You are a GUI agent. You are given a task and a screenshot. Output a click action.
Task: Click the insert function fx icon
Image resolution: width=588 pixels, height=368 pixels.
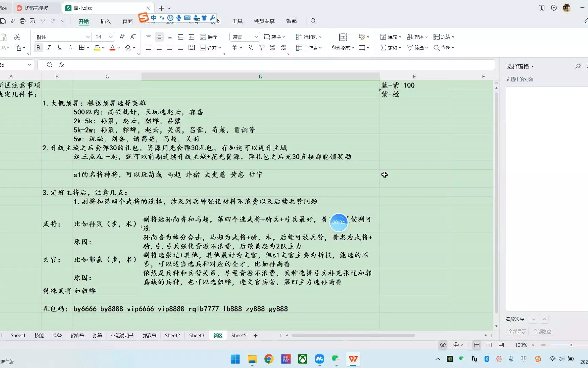61,65
